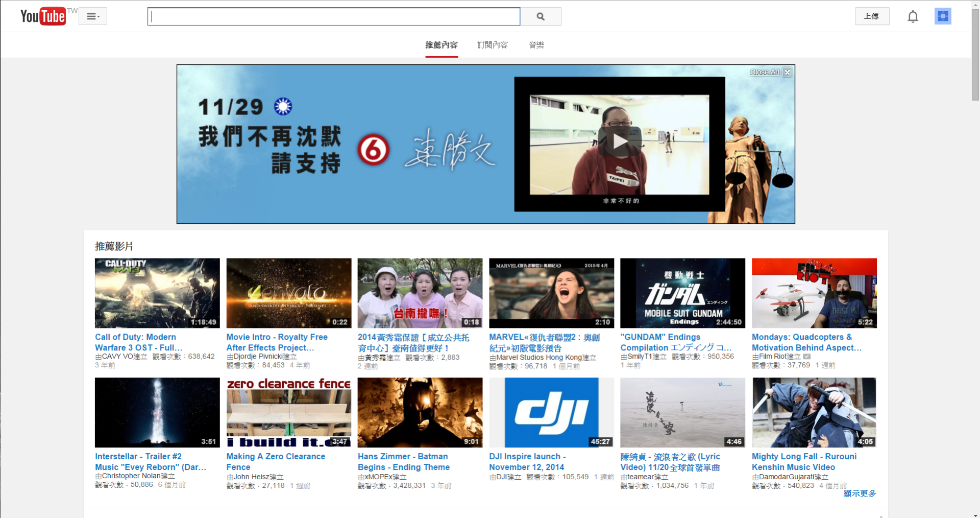
Task: Open the envato Movie Intro thumbnail
Action: [289, 293]
